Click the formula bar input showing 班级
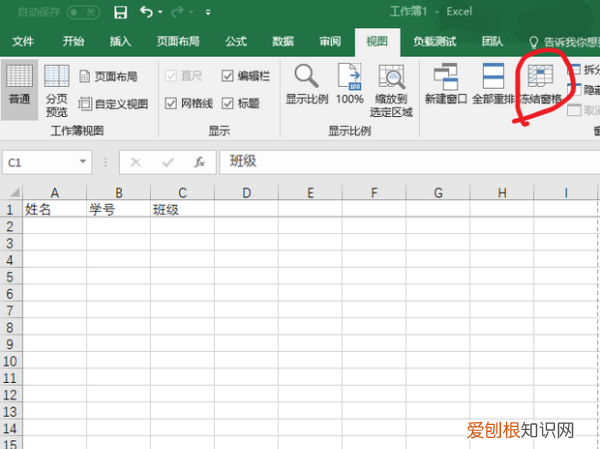600x449 pixels. tap(409, 162)
